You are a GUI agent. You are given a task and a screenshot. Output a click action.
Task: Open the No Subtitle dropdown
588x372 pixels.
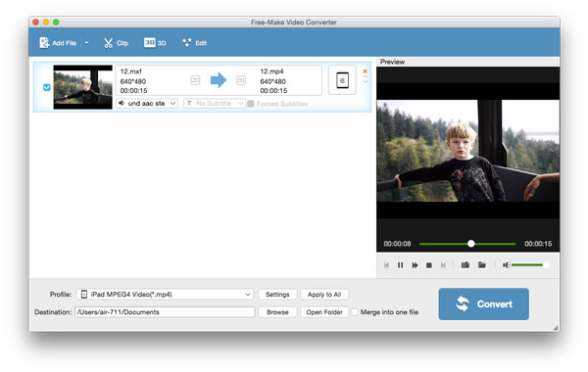214,104
